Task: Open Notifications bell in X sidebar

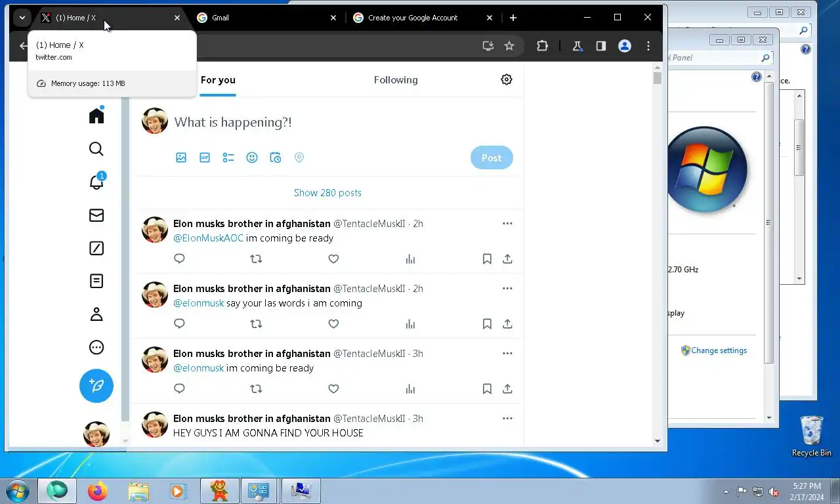Action: pos(96,182)
